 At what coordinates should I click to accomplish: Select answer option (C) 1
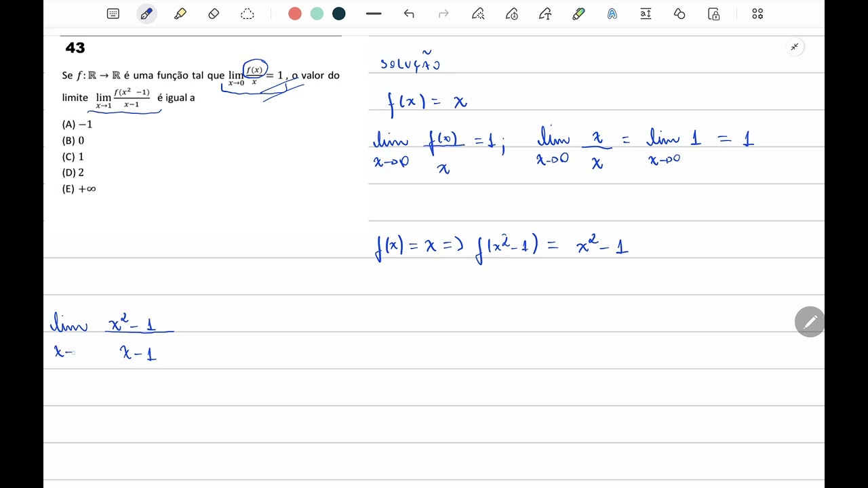pos(73,157)
